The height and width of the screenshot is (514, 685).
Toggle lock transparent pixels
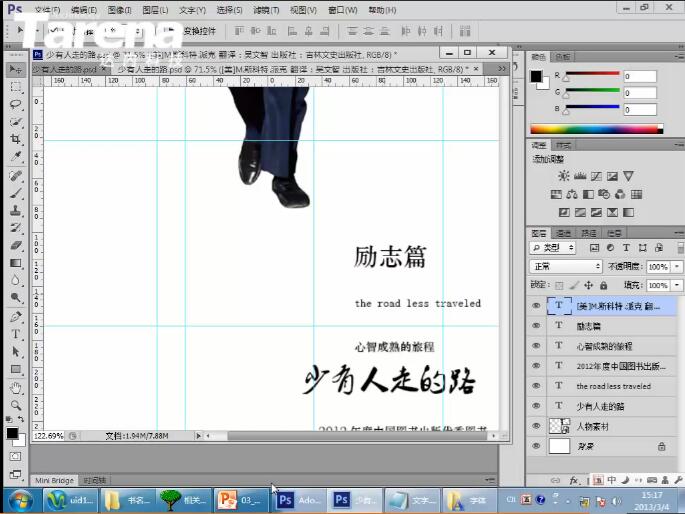point(559,286)
